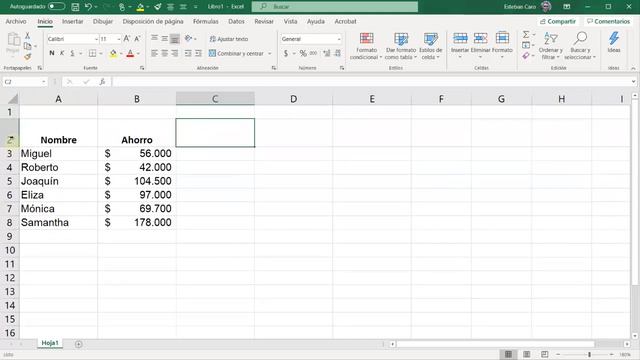Switch to Page Layout view icon

pyautogui.click(x=527, y=354)
